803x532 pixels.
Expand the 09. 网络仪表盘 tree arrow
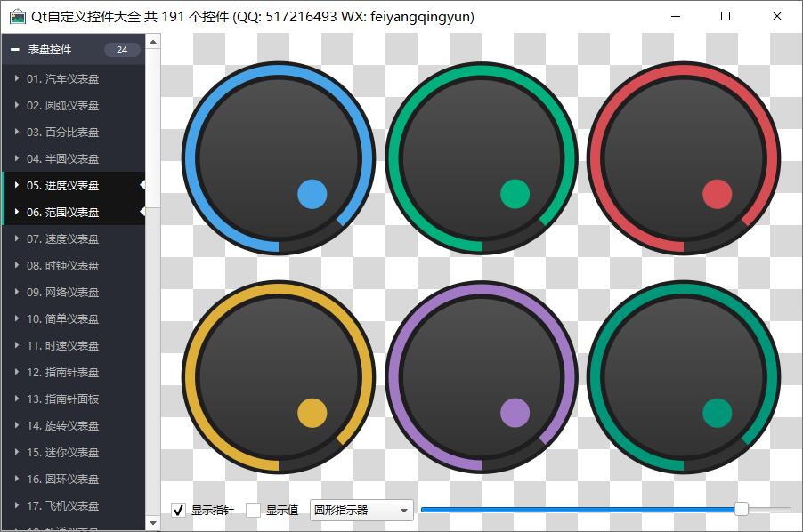tap(17, 292)
